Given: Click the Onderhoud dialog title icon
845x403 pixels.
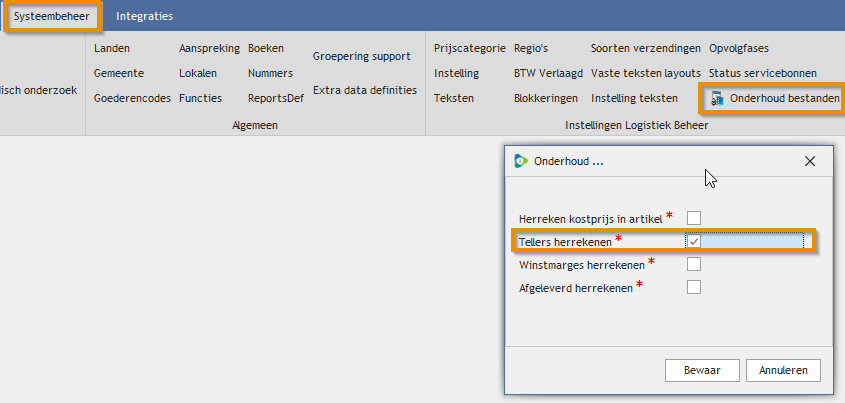Looking at the screenshot, I should (520, 161).
